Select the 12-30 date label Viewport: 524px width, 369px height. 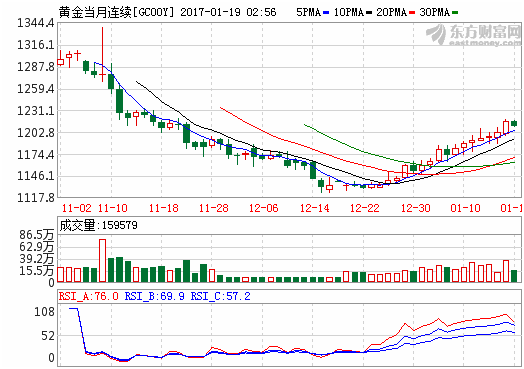[x=415, y=208]
